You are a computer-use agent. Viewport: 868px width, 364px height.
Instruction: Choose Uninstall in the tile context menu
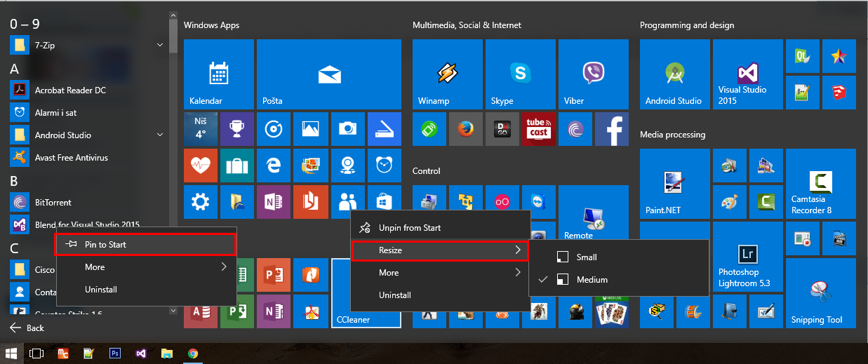[x=440, y=295]
